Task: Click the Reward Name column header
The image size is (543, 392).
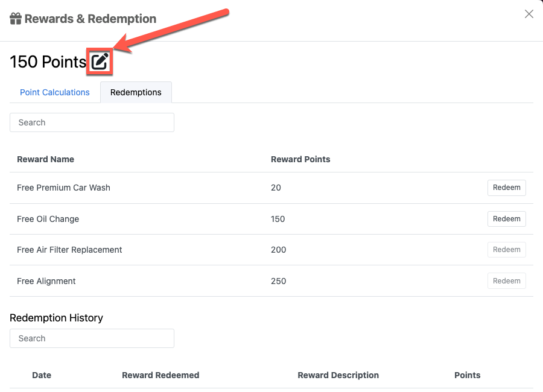Action: coord(45,159)
